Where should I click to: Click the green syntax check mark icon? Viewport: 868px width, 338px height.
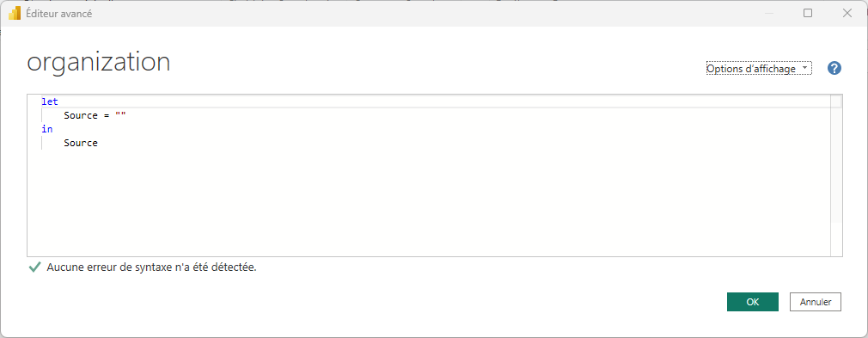pos(34,267)
